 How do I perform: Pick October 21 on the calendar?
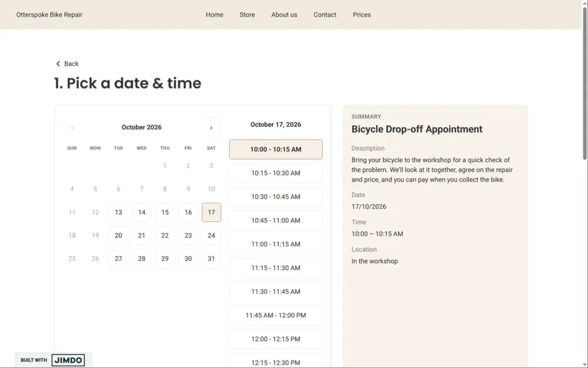click(x=142, y=235)
